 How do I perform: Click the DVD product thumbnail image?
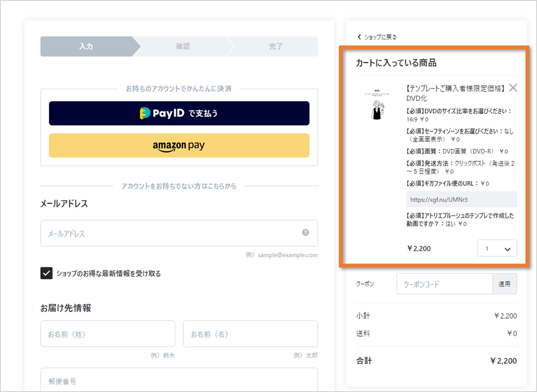coord(377,104)
